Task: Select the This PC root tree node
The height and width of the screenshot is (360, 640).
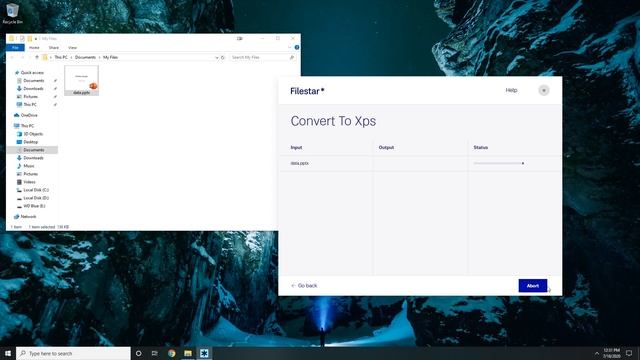Action: pos(27,126)
